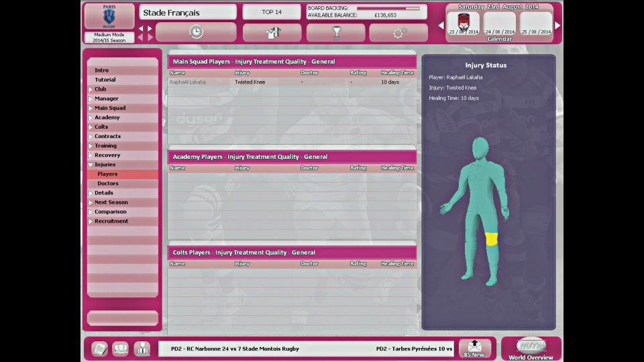
Task: Click the £138,653 available balance
Action: coord(385,15)
